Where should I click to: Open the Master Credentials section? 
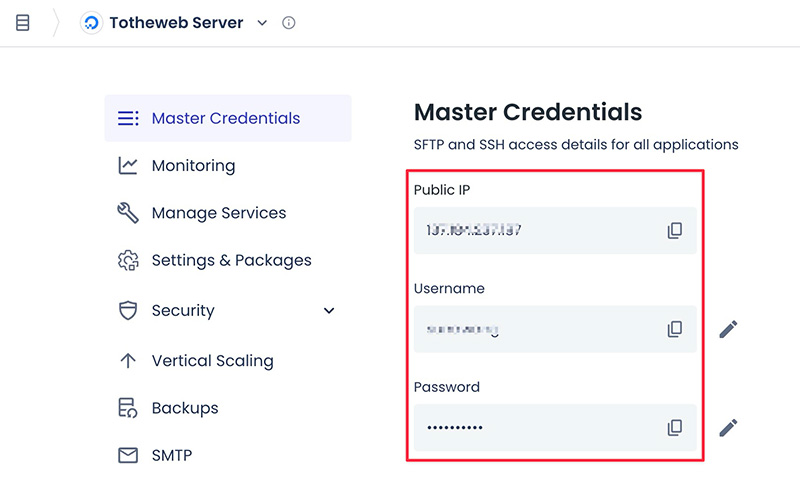click(x=226, y=118)
